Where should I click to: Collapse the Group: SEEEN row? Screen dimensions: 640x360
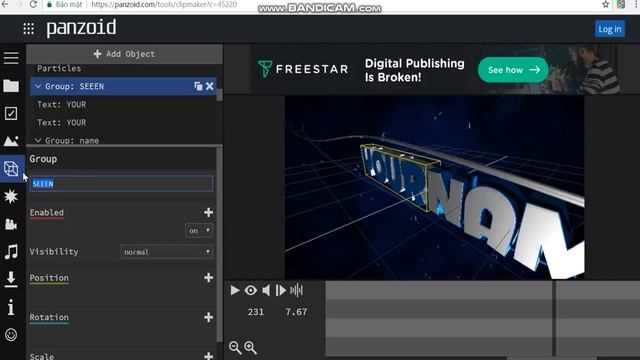click(x=38, y=86)
